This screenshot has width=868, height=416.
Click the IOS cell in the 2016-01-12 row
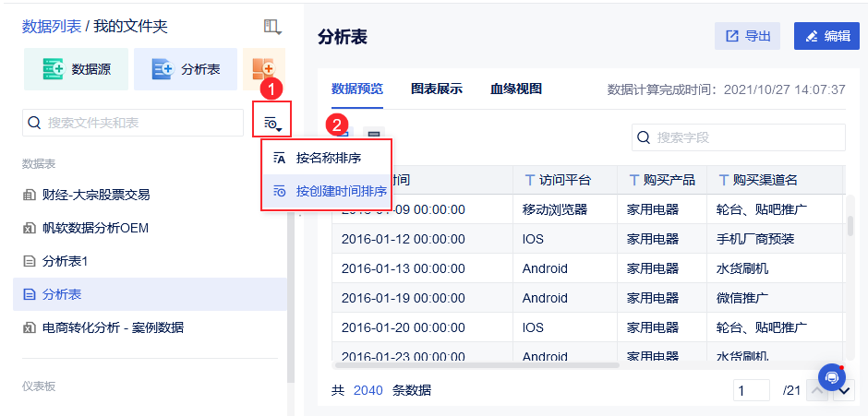(x=565, y=239)
